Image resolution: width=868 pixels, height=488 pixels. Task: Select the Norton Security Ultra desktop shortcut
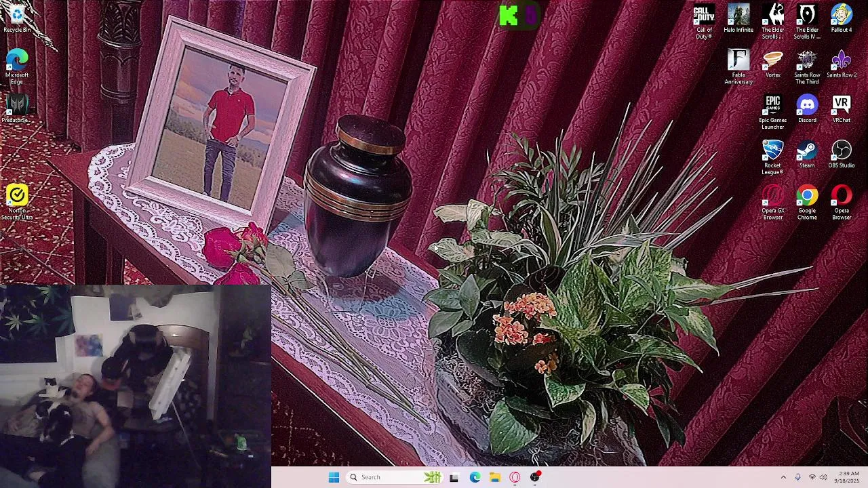point(17,202)
